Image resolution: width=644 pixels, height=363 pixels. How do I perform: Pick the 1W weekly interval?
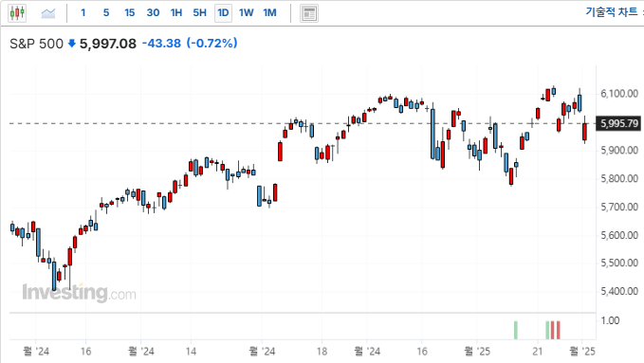[x=246, y=13]
